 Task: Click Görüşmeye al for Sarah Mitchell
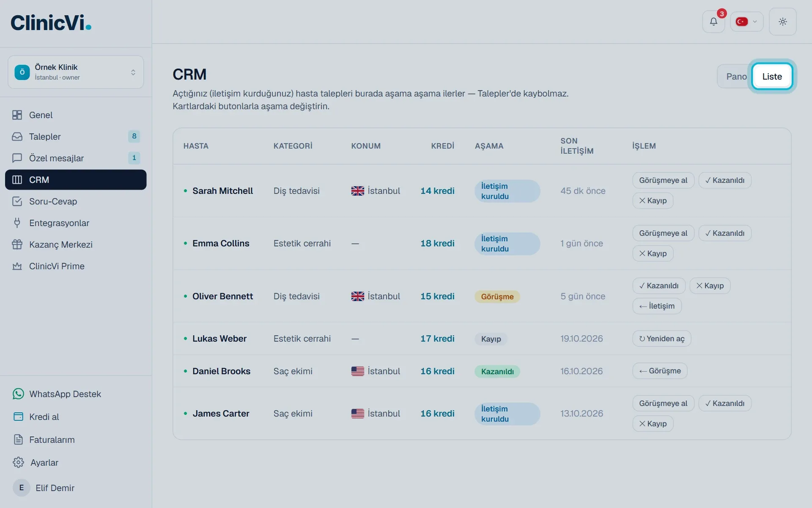click(x=663, y=180)
